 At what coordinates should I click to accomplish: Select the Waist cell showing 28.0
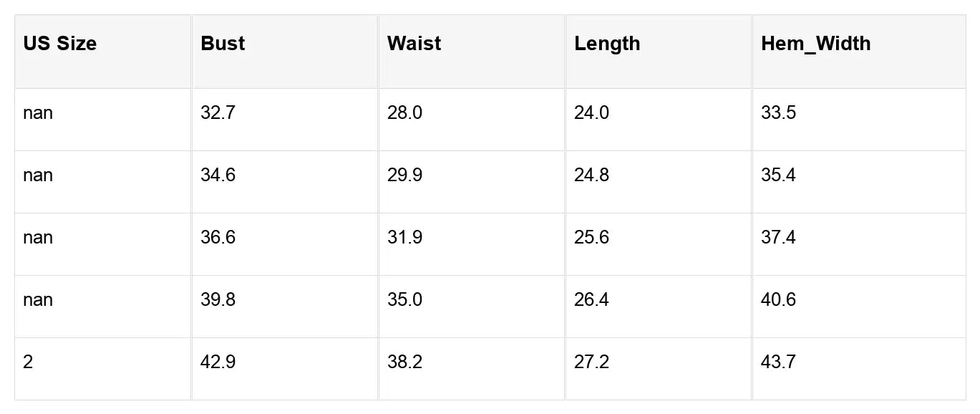point(404,113)
